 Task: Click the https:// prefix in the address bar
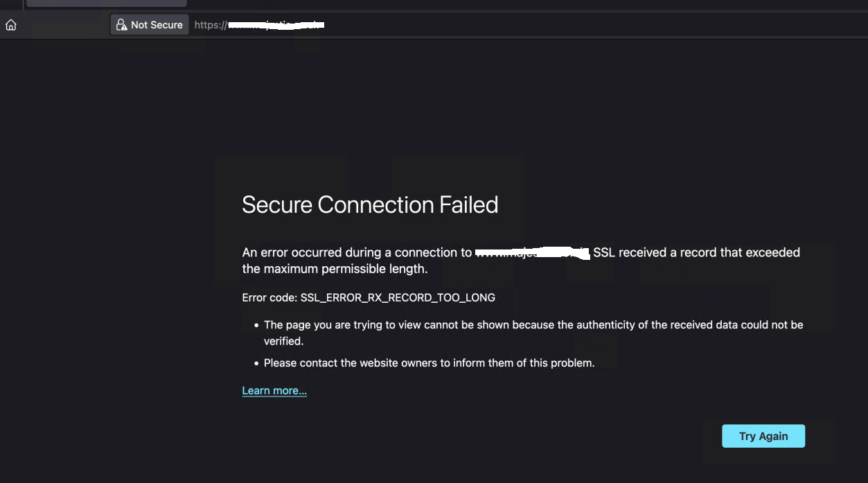pyautogui.click(x=211, y=25)
